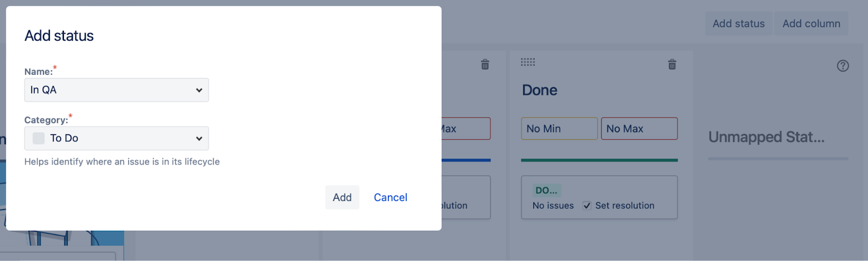
Task: Click the Done column title
Action: [x=539, y=90]
